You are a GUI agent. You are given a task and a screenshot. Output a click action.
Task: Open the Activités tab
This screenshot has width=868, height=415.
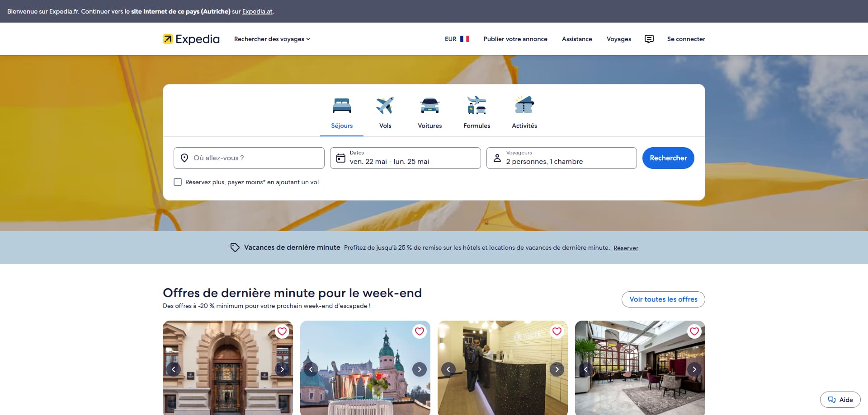click(x=524, y=113)
